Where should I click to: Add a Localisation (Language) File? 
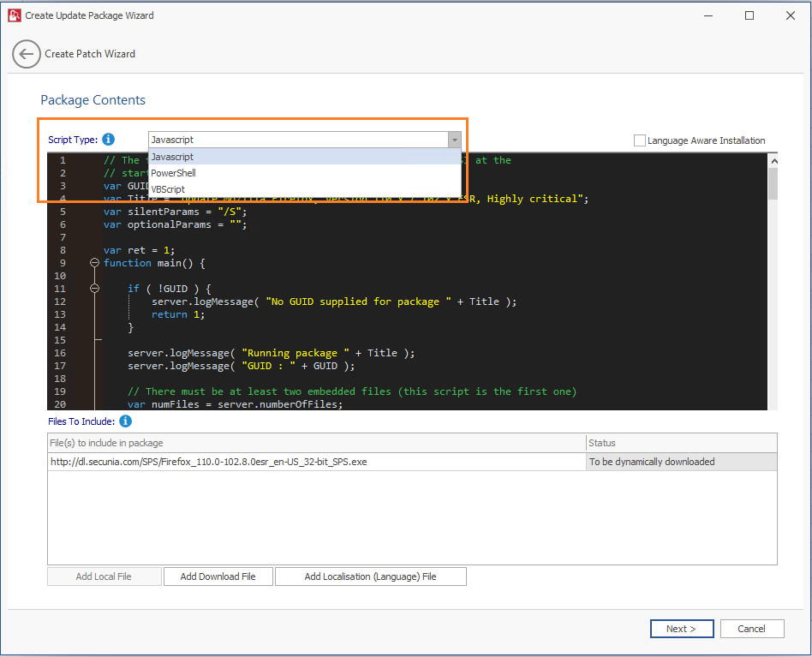[370, 576]
